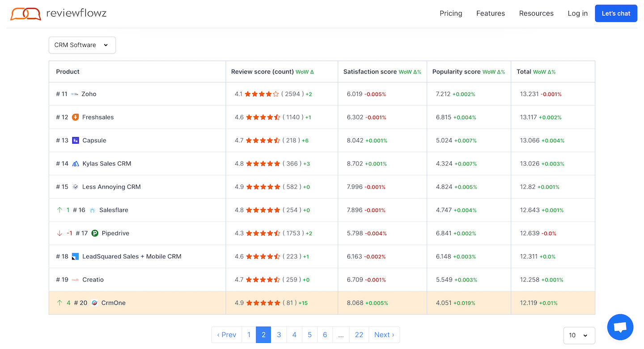
Task: Go to the next page with Next
Action: tap(384, 335)
